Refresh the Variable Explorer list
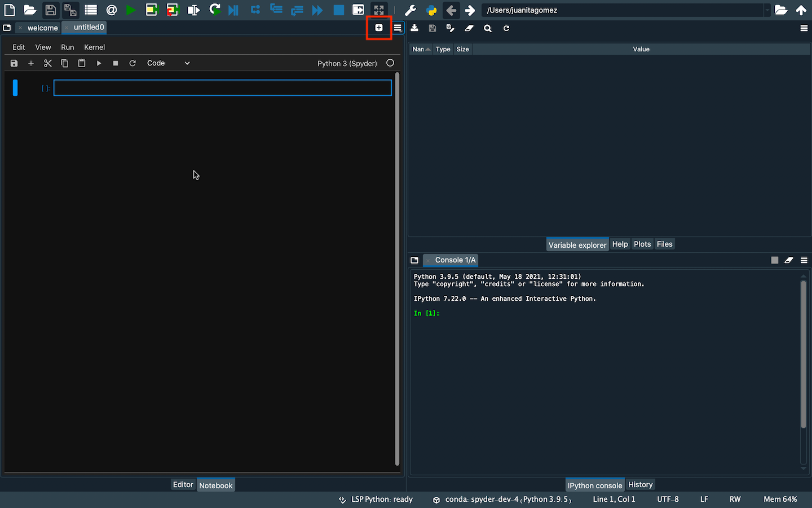The width and height of the screenshot is (812, 508). (x=506, y=28)
